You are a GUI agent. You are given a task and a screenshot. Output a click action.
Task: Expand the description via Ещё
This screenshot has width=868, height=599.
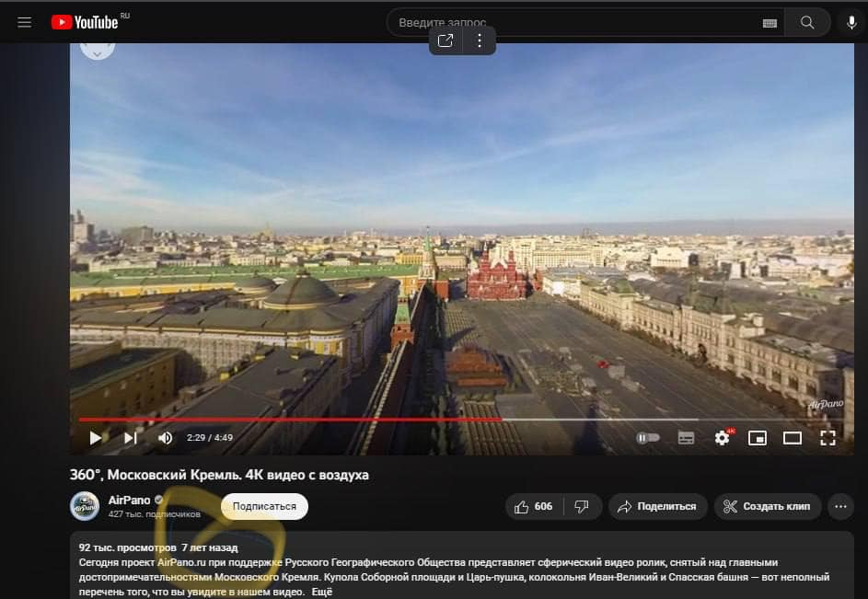[321, 592]
